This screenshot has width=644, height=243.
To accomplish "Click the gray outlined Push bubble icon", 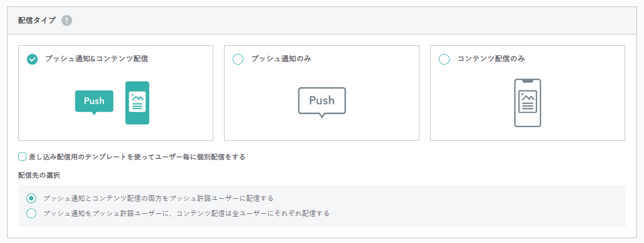I will (321, 102).
